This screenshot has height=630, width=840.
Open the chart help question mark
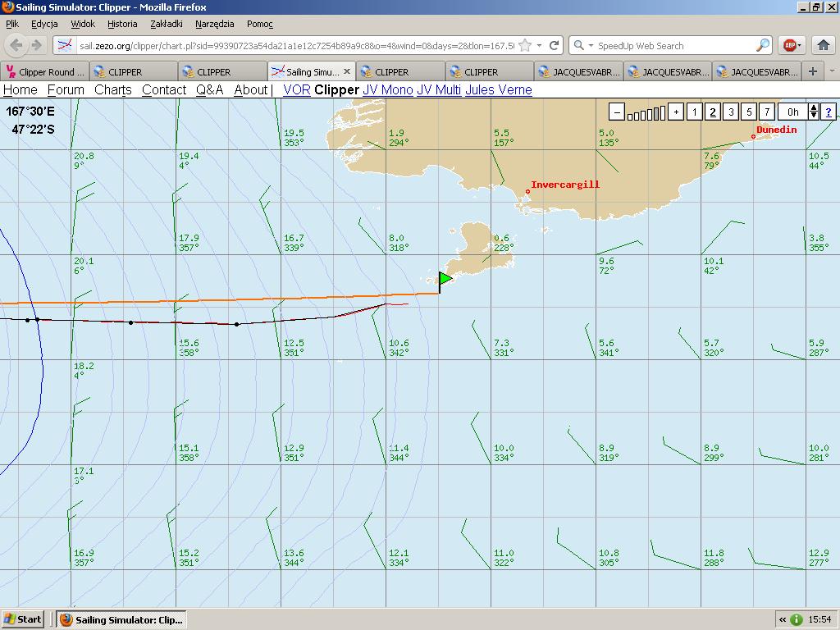[x=829, y=112]
